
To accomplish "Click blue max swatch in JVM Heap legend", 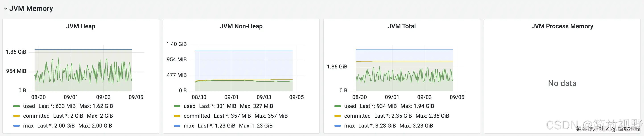I will click(x=17, y=126).
